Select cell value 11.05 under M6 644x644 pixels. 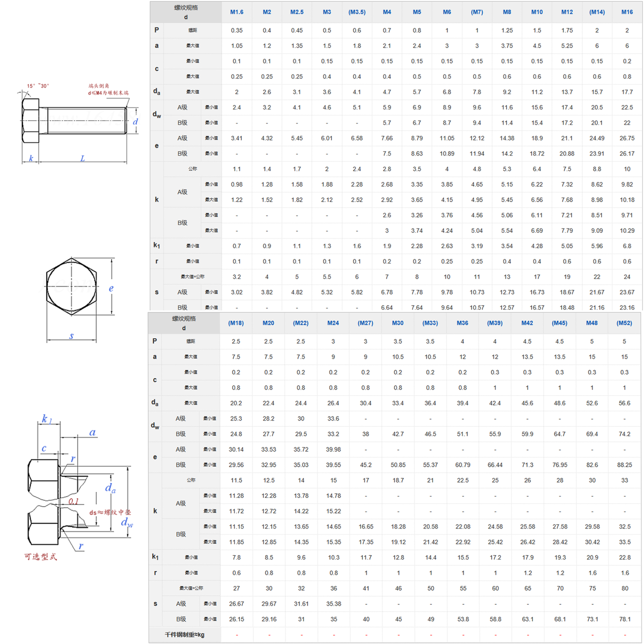click(447, 138)
